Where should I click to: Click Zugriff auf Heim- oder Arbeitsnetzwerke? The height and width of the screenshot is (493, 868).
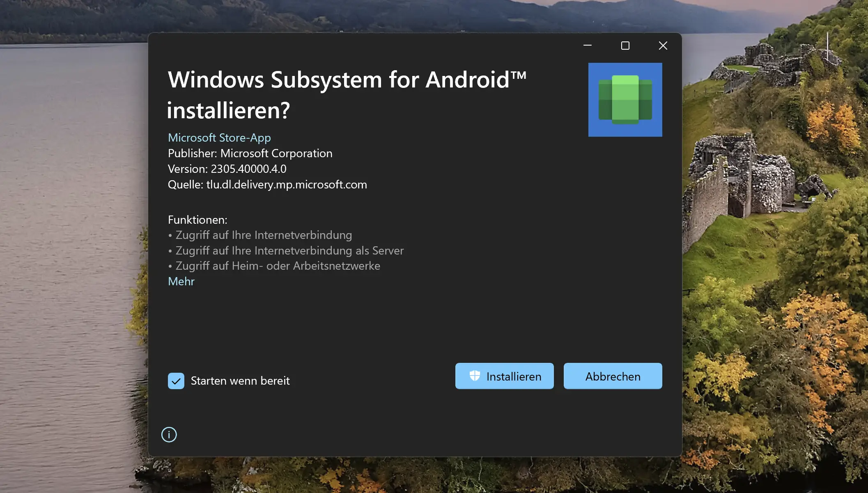pyautogui.click(x=278, y=266)
